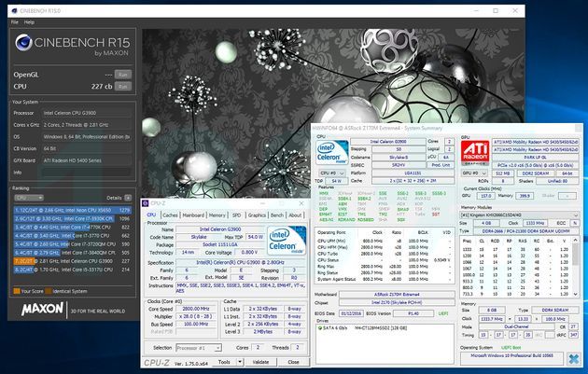Select rank 4 Core i7-3770 entry
The width and height of the screenshot is (588, 374).
coord(72,236)
